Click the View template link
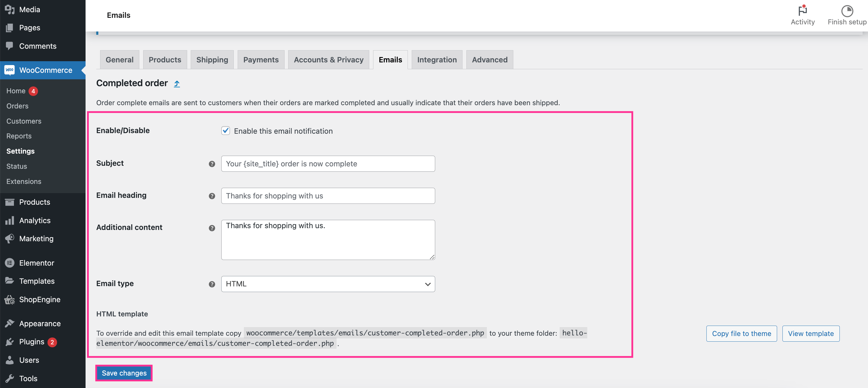Screen dimensions: 868x388 810,333
